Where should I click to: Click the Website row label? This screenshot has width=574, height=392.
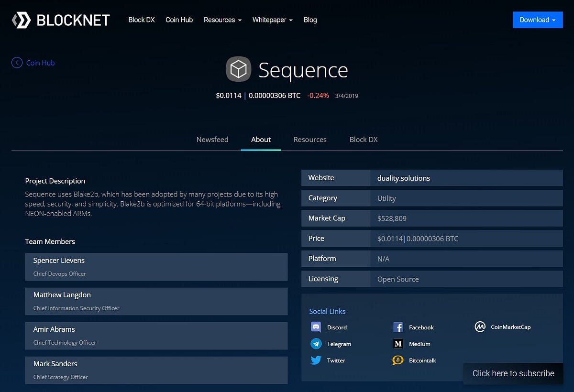321,177
